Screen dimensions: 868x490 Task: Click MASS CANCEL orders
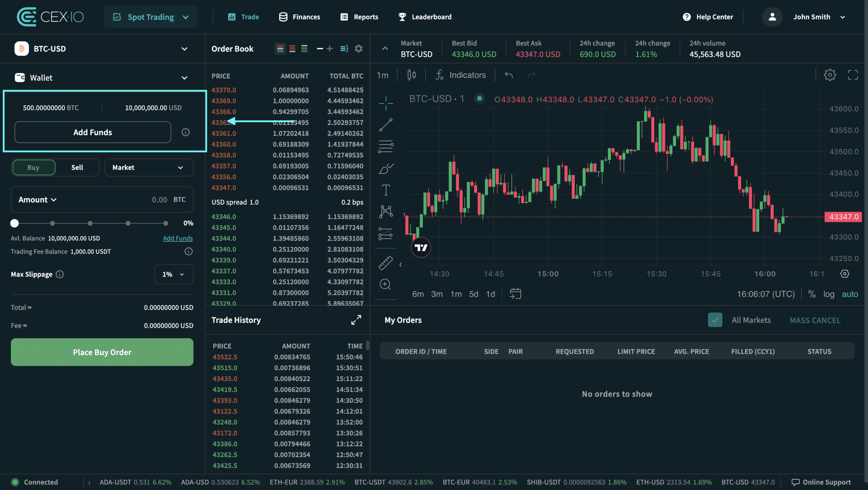tap(815, 320)
